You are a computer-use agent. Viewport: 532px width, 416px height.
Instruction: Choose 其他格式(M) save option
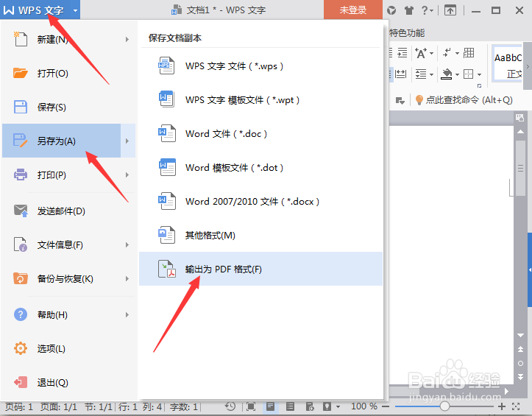coord(260,235)
